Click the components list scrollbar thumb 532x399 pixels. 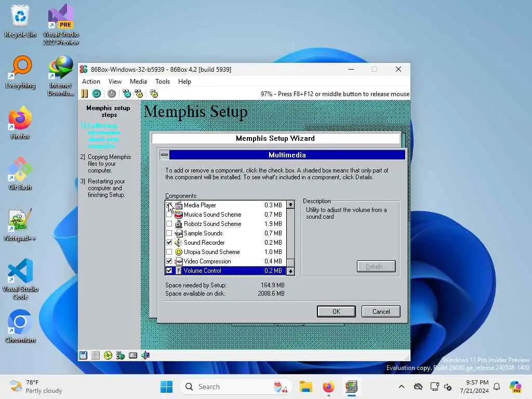tap(290, 263)
